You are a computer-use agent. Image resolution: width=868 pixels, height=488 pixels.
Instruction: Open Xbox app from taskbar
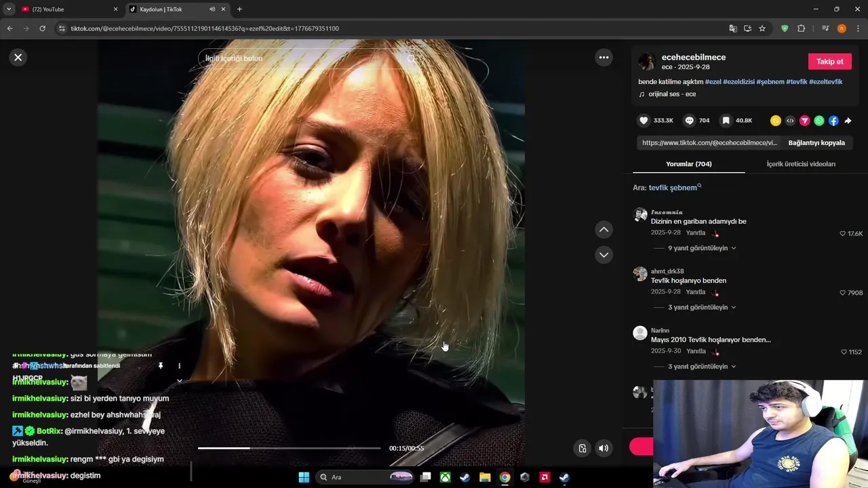pos(445,477)
